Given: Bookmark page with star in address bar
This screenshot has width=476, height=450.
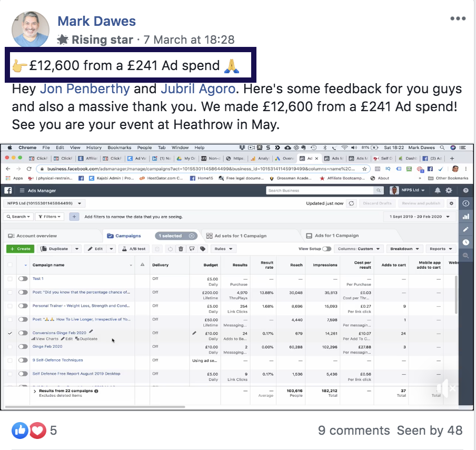Looking at the screenshot, I should [364, 169].
